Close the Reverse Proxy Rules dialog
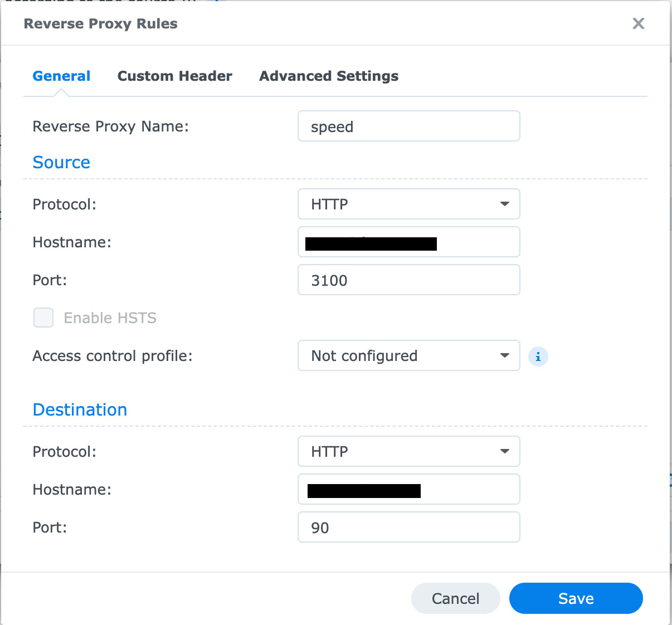Screen dimensions: 672x625 638,23
